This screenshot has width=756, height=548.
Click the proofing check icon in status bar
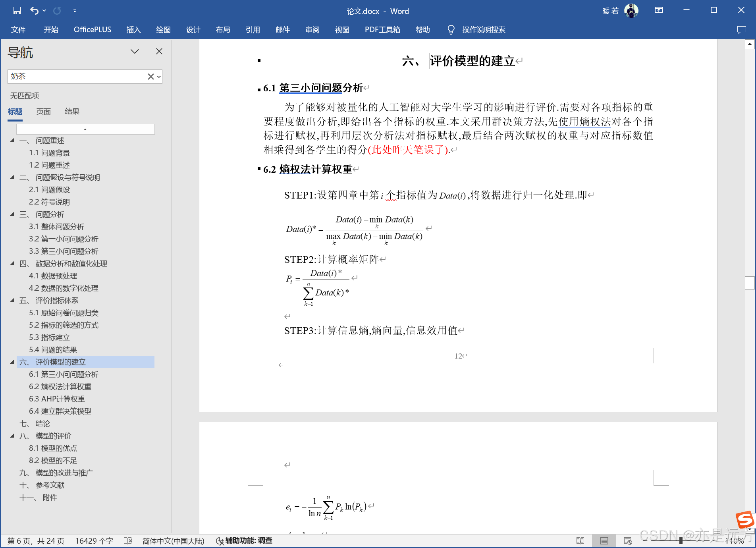pyautogui.click(x=128, y=541)
